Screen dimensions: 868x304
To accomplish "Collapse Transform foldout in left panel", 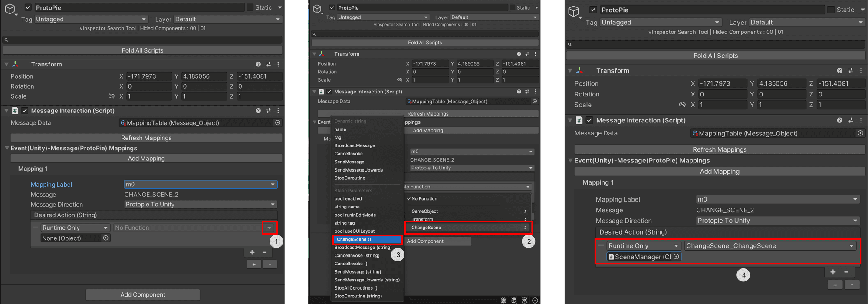I will 7,64.
